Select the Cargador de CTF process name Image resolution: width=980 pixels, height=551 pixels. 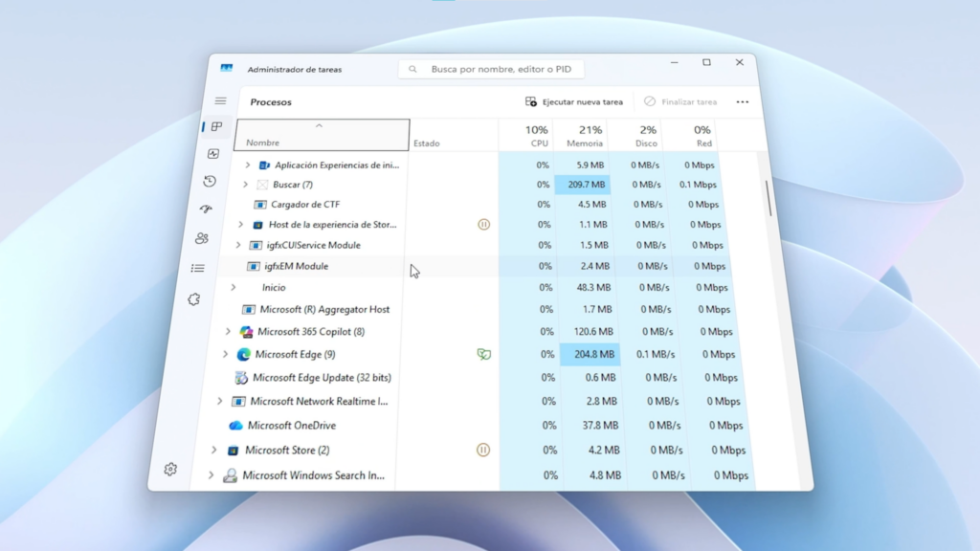click(305, 205)
